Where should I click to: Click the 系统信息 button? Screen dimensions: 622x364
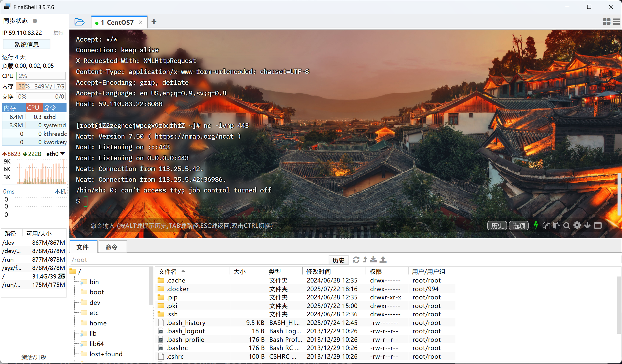coord(27,44)
